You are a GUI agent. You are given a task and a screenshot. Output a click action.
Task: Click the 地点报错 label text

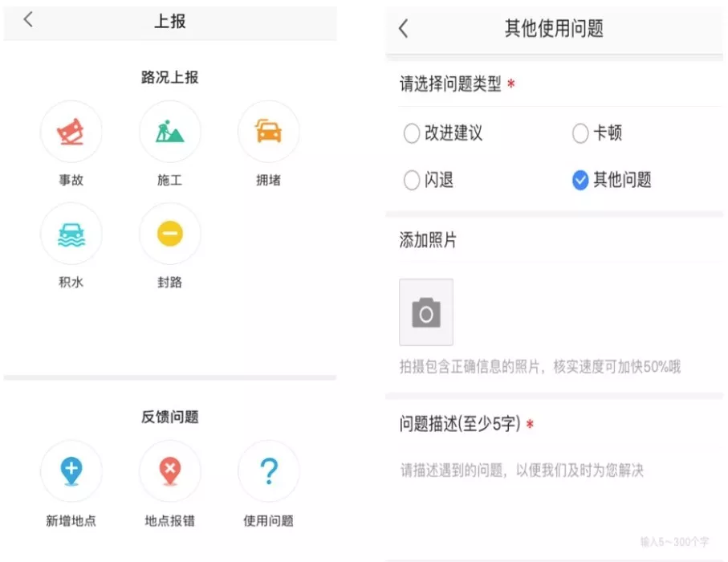170,521
